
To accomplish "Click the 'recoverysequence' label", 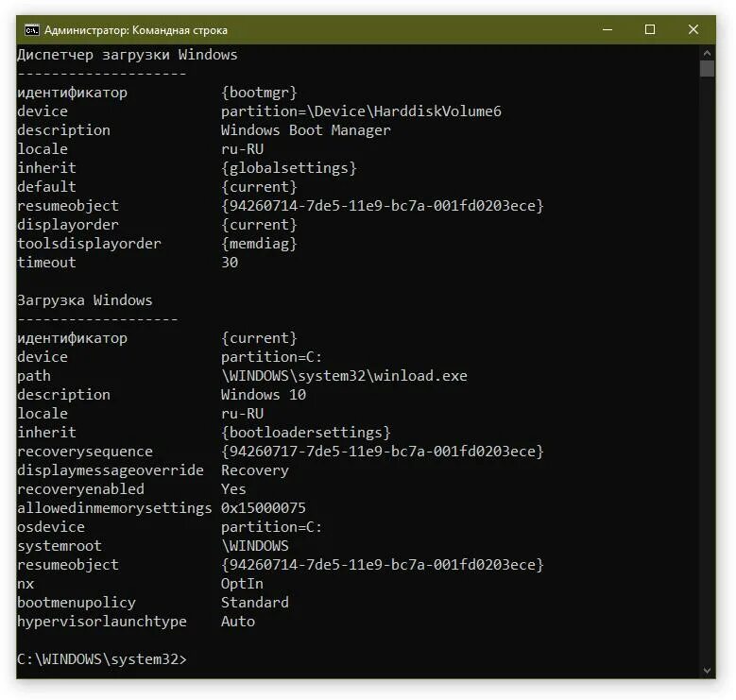I will (x=85, y=452).
